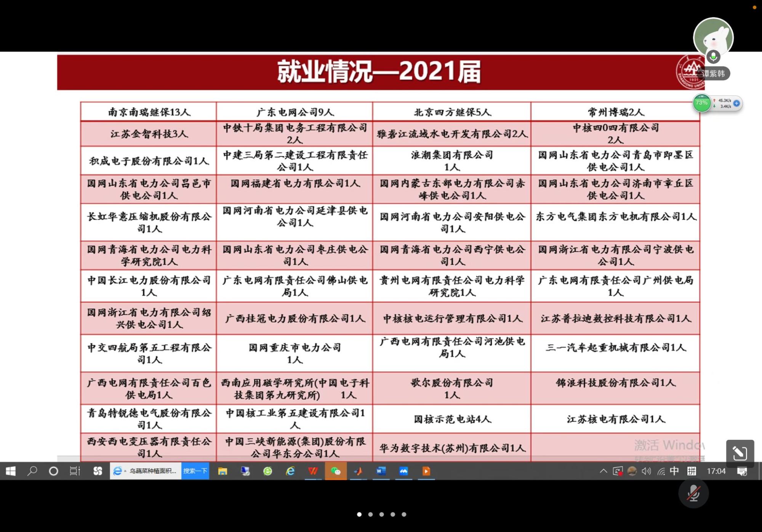Open the Windows Start menu
Viewport: 762px width, 532px height.
(x=11, y=471)
